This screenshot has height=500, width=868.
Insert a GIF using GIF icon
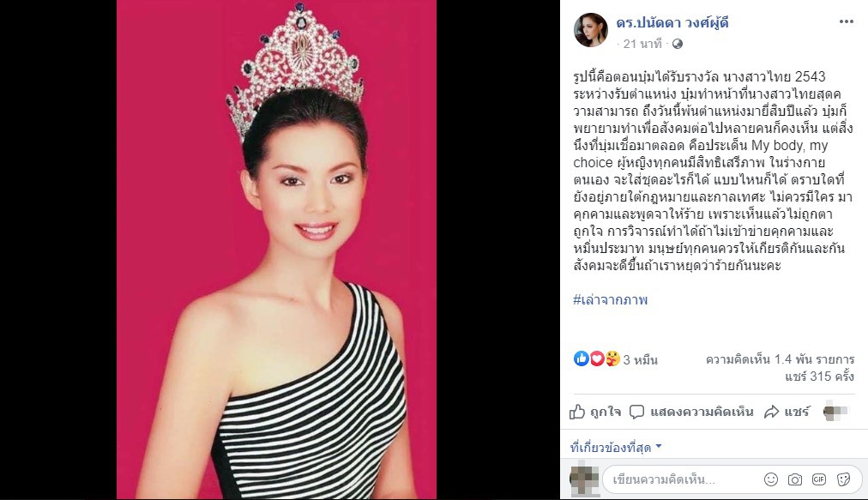pyautogui.click(x=819, y=479)
